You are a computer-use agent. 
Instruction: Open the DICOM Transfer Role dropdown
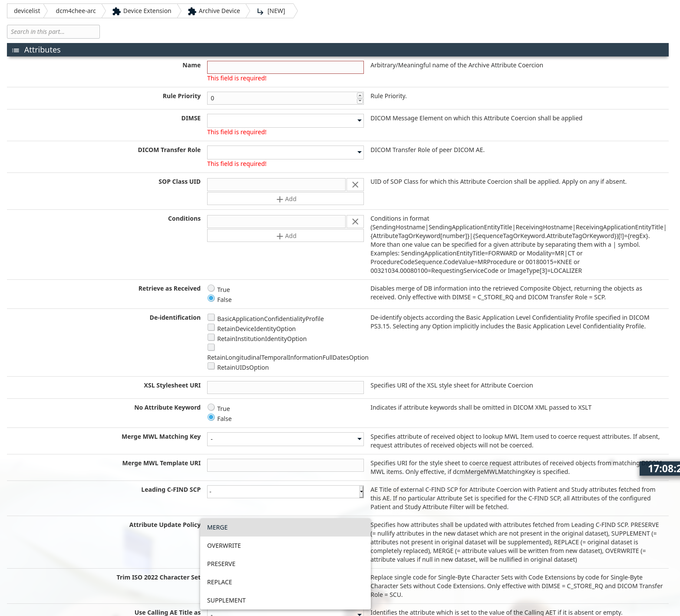[x=359, y=152]
